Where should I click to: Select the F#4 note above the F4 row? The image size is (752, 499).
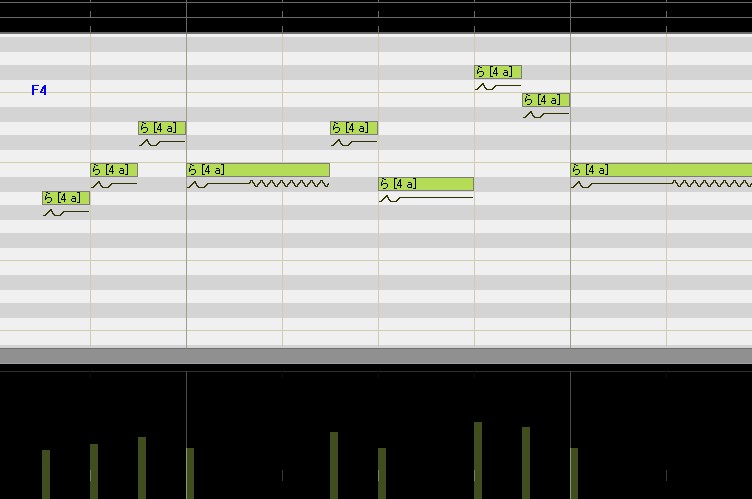click(498, 72)
